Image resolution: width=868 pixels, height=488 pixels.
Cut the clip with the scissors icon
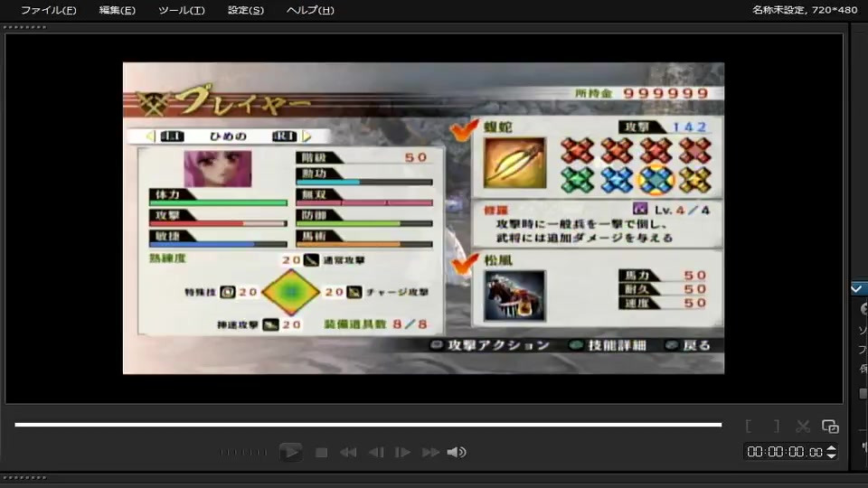(803, 426)
